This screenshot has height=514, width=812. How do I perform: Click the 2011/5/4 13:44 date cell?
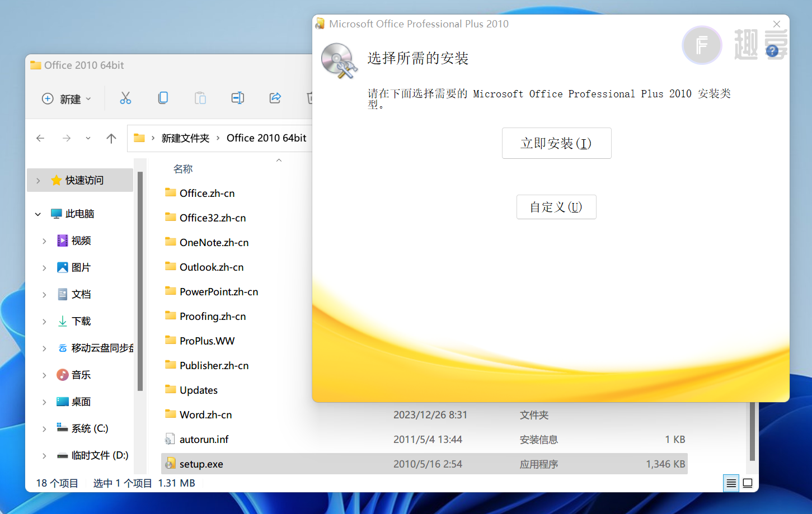pyautogui.click(x=428, y=439)
